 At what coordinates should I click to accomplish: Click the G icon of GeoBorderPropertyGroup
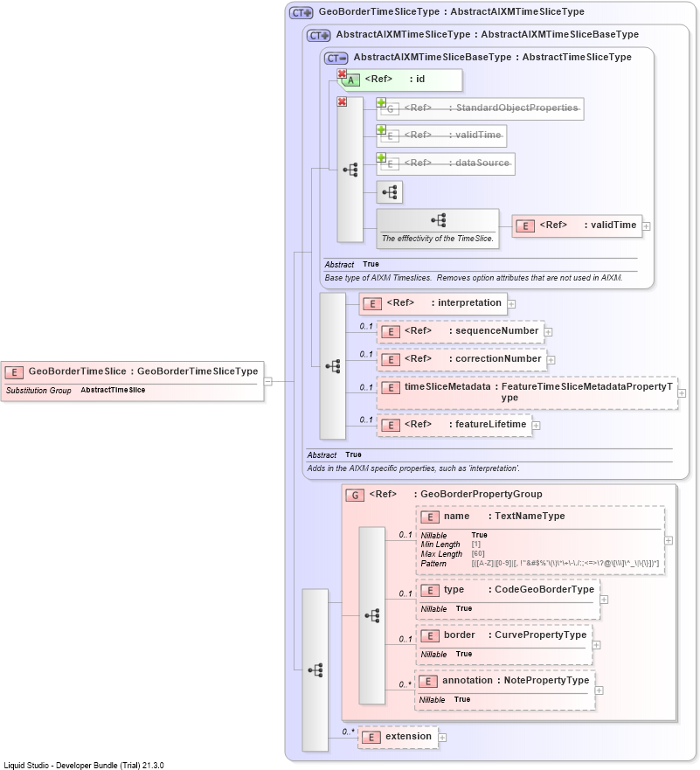355,496
